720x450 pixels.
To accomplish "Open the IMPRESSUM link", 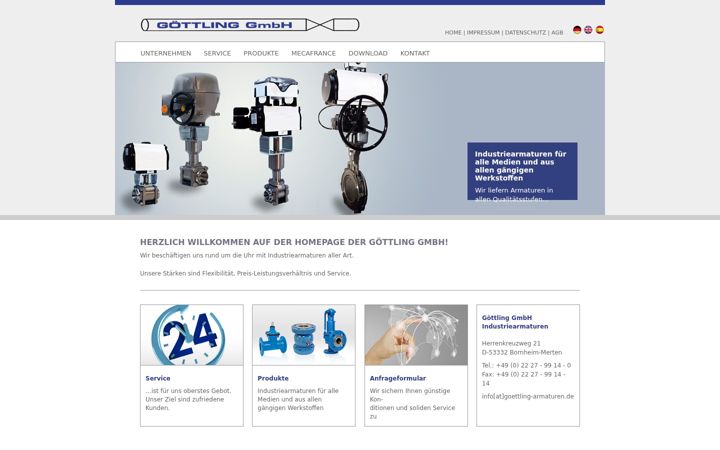I will [x=483, y=33].
